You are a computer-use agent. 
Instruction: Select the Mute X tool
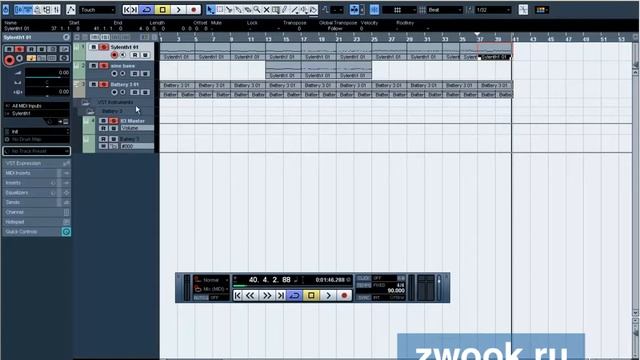tap(267, 10)
